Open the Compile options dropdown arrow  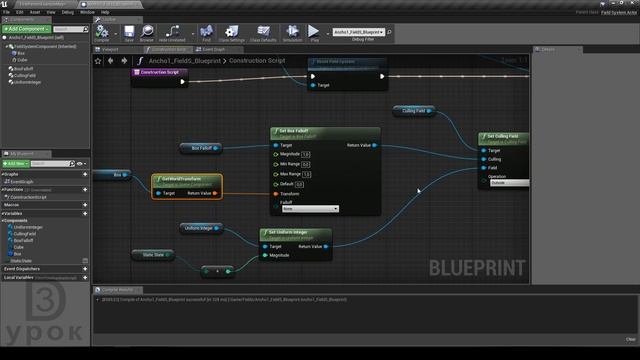click(116, 34)
